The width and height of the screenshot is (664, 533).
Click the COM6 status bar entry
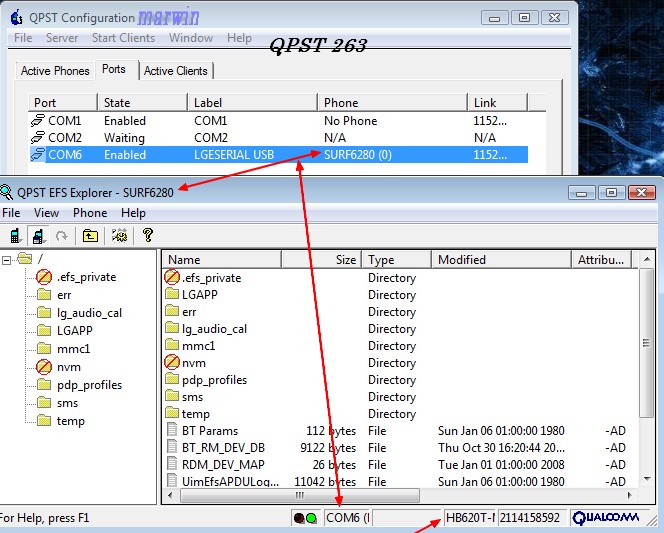(x=347, y=518)
